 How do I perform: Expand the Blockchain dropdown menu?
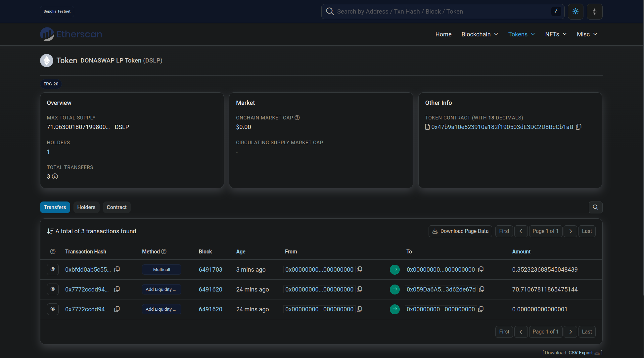(x=480, y=34)
